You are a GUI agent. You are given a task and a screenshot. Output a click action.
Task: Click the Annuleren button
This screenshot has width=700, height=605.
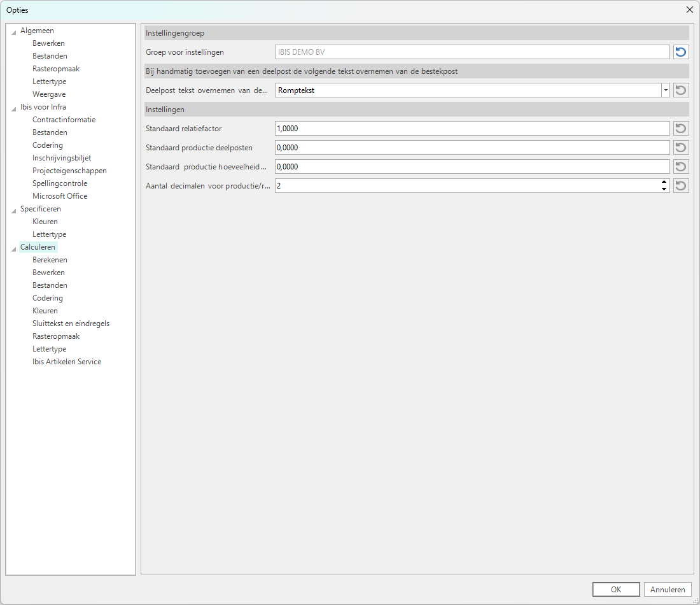click(x=668, y=590)
